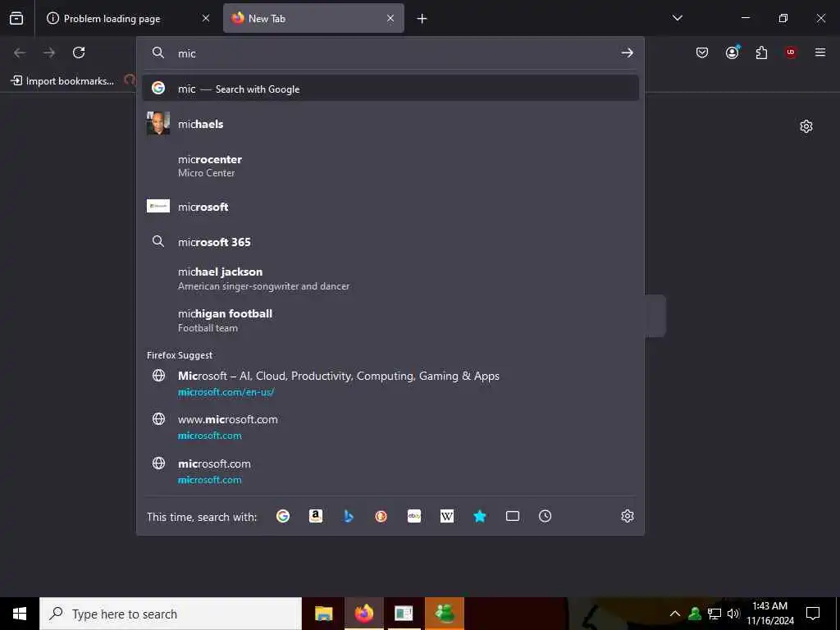Click the taskbar clock showing 1:43 AM
840x630 pixels.
(x=769, y=614)
